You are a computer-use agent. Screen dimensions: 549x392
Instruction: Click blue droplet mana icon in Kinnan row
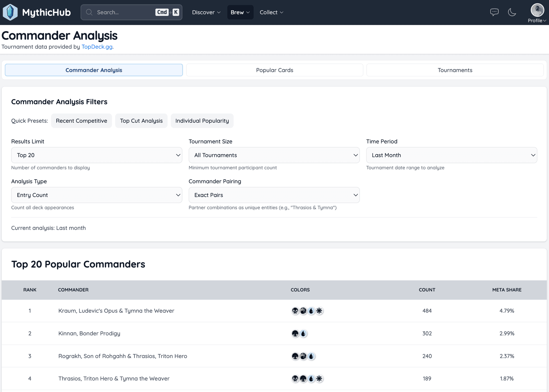pyautogui.click(x=303, y=333)
